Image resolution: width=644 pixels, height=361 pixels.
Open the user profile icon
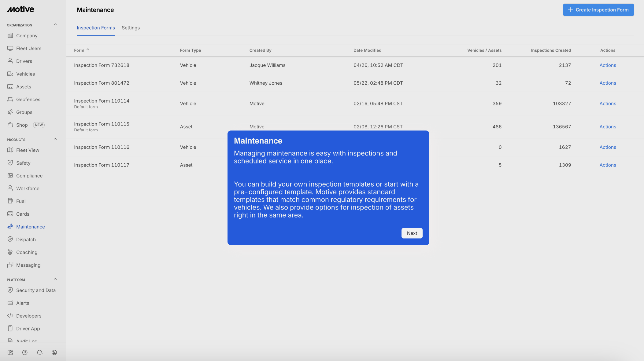pyautogui.click(x=54, y=352)
